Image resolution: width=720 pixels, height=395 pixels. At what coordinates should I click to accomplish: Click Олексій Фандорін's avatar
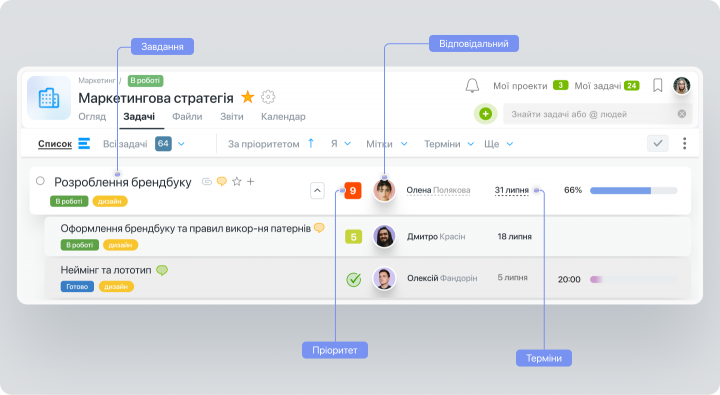click(384, 278)
